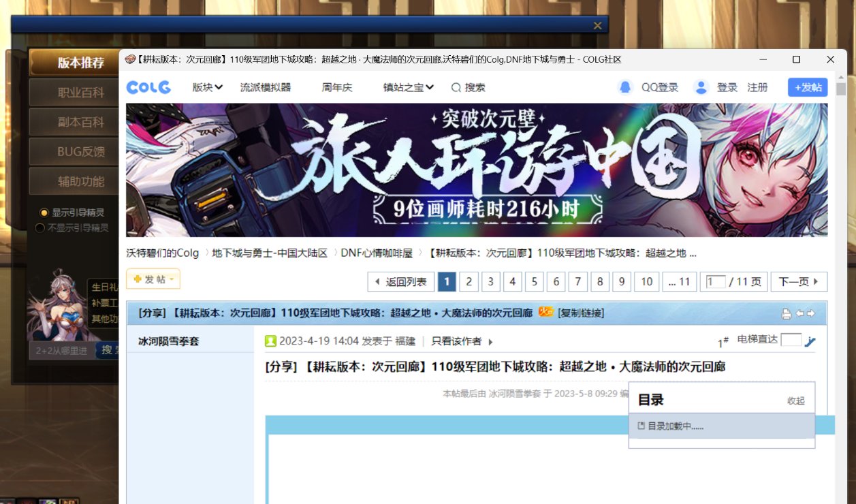Select 不显示引导精灵 radio button
Screen dimensions: 856x504
tap(40, 227)
